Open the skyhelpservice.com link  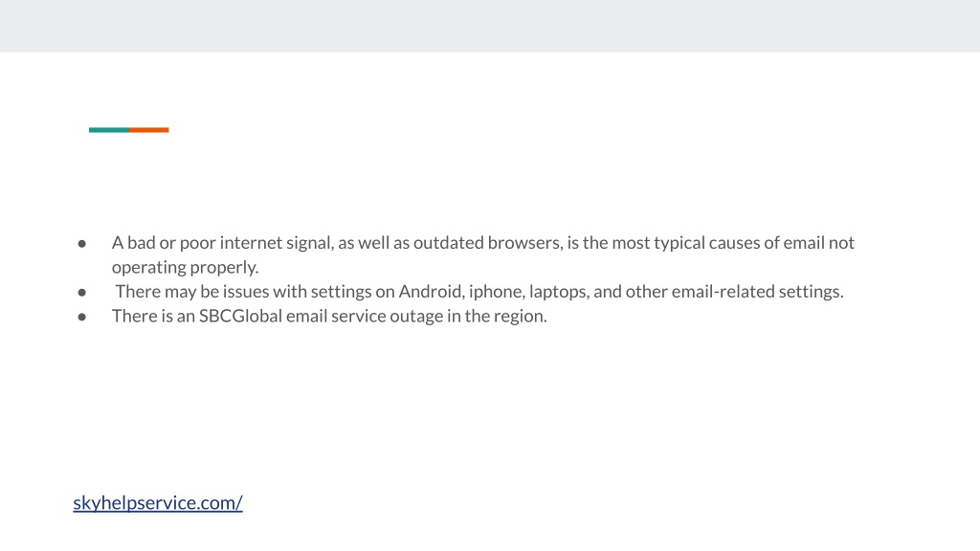(158, 503)
